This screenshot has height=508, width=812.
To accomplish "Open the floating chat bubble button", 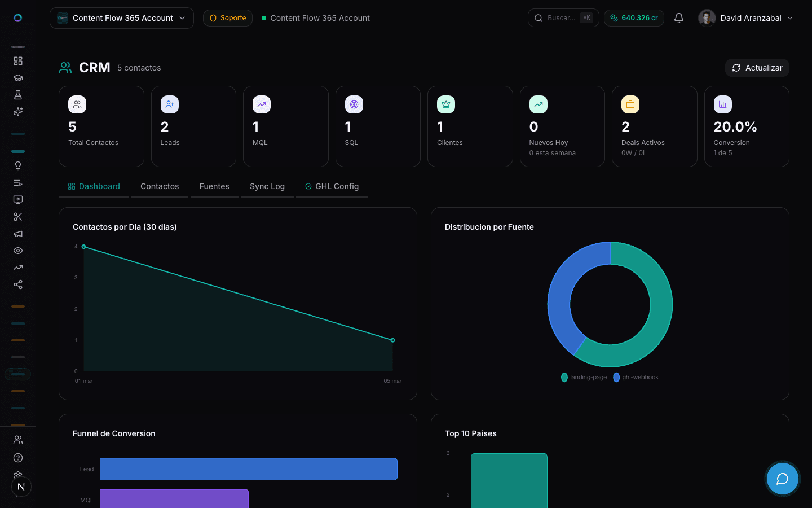I will point(783,479).
